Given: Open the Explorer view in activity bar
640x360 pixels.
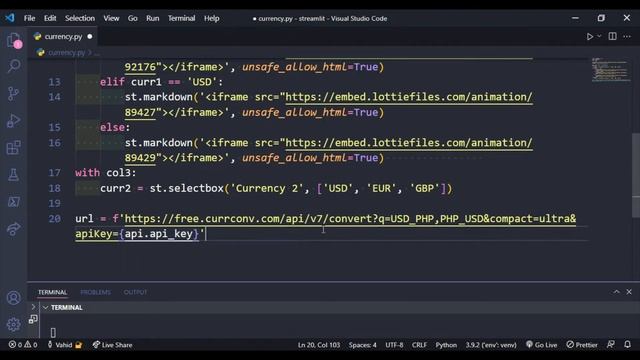Looking at the screenshot, I should coord(13,40).
